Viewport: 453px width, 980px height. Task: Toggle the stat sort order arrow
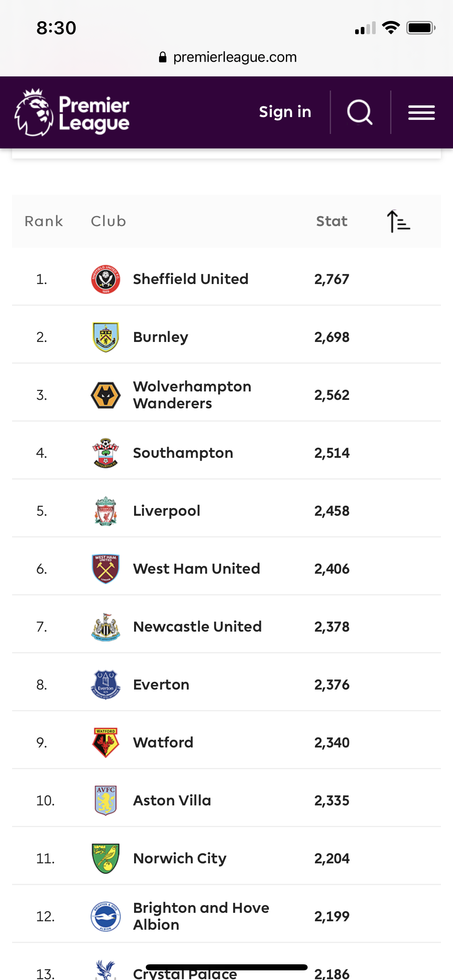(x=398, y=221)
